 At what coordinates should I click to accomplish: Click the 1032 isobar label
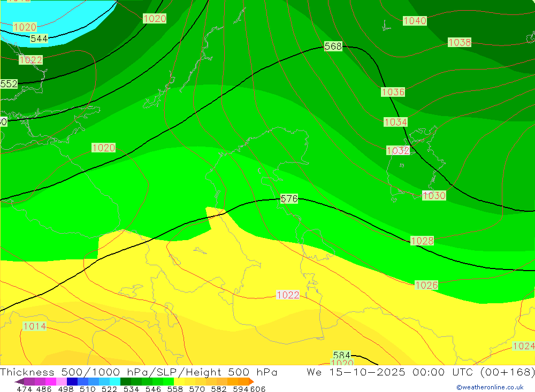point(398,150)
